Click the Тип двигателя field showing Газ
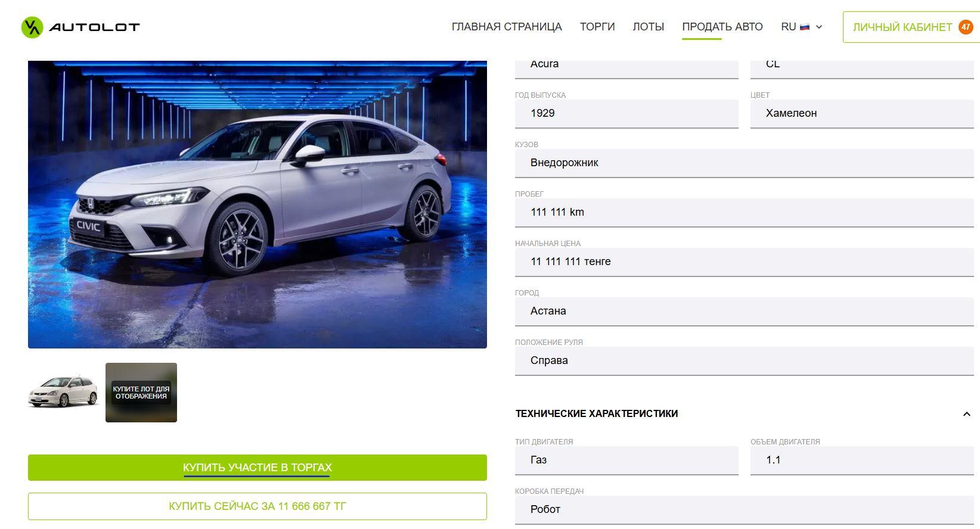 pyautogui.click(x=627, y=460)
